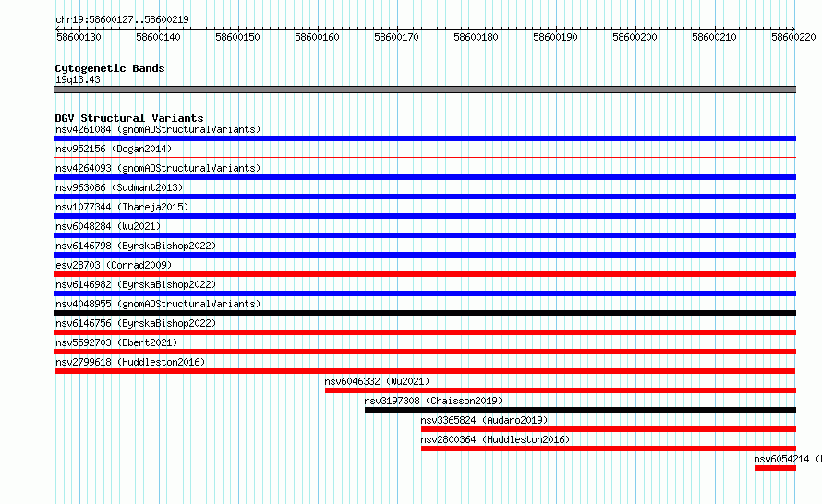Select the gray 19q13.43 cytogenetic band bar
The image size is (822, 504).
[x=425, y=90]
